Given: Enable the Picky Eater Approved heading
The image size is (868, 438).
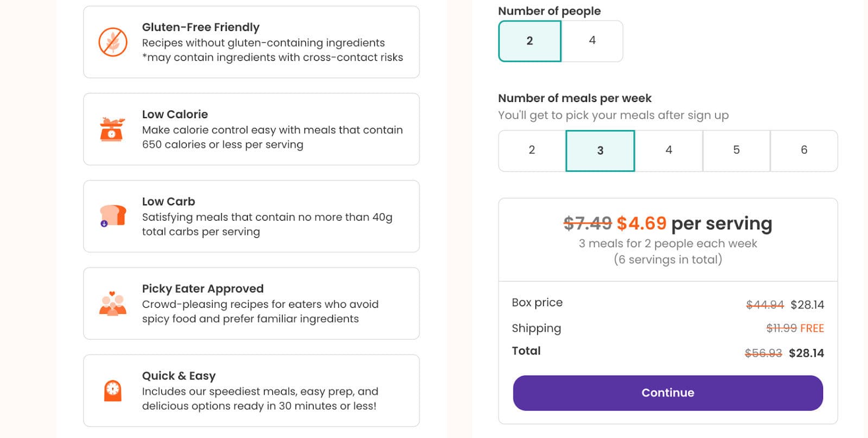Looking at the screenshot, I should (202, 289).
